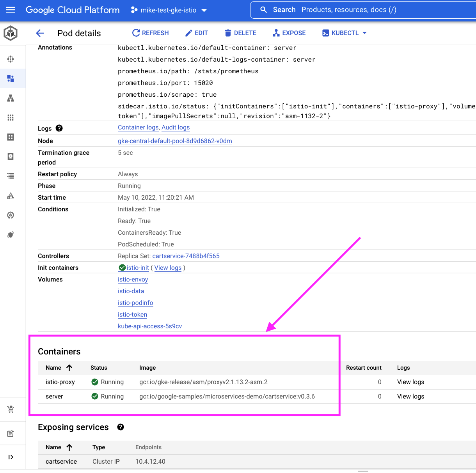The height and width of the screenshot is (473, 476).
Task: Open the istio-podinfo volume link
Action: [x=135, y=303]
